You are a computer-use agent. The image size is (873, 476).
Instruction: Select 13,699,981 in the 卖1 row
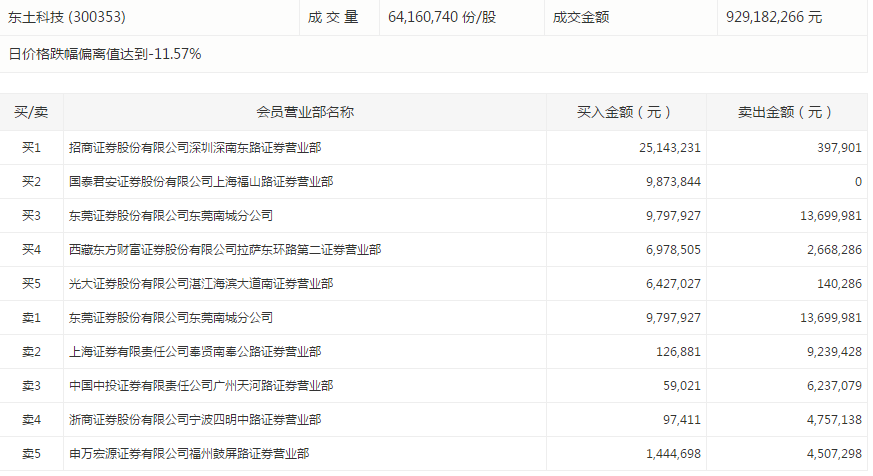pyautogui.click(x=831, y=317)
